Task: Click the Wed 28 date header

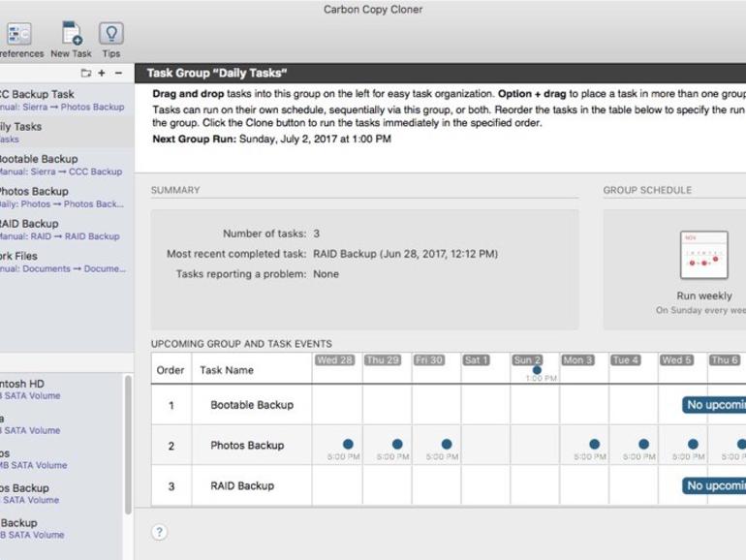Action: [x=335, y=360]
